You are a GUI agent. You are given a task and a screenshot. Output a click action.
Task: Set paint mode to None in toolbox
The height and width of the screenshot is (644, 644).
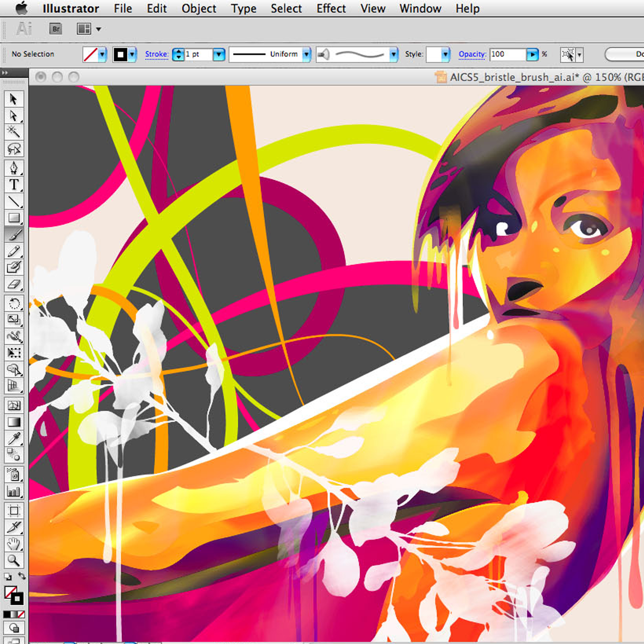pyautogui.click(x=21, y=614)
